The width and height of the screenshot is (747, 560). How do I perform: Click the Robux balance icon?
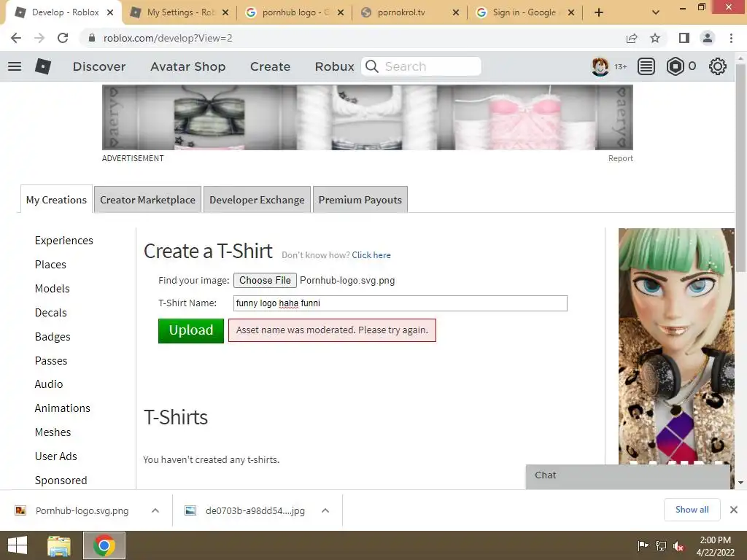[x=675, y=66]
